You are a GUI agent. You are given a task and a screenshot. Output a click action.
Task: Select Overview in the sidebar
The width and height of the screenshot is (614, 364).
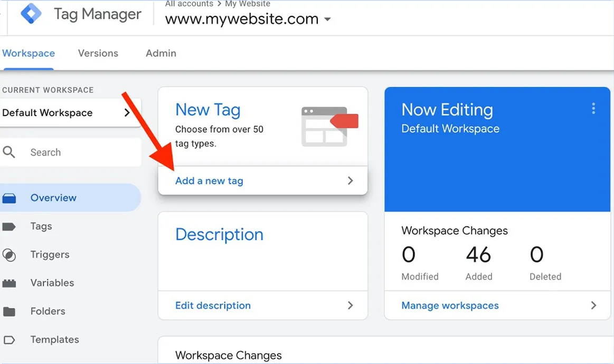coord(71,198)
